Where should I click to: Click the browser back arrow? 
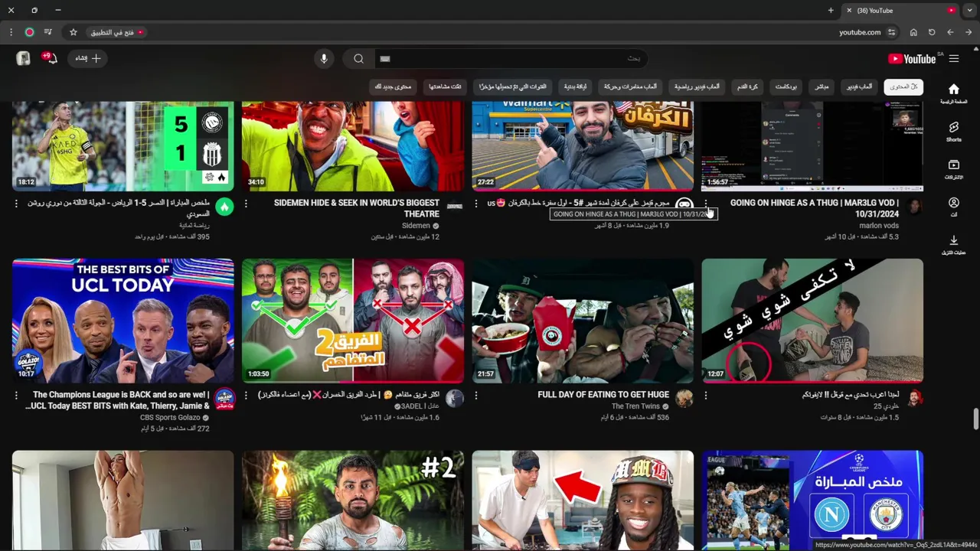950,32
